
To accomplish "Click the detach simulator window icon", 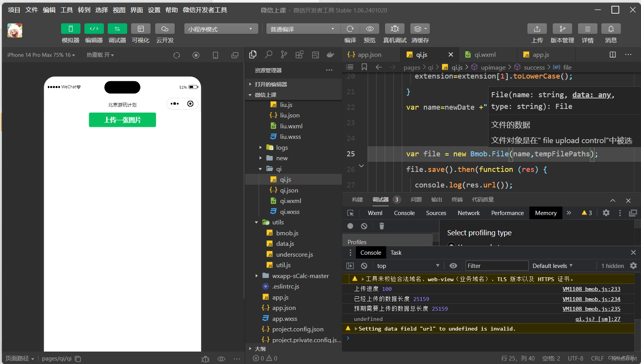I will point(235,55).
